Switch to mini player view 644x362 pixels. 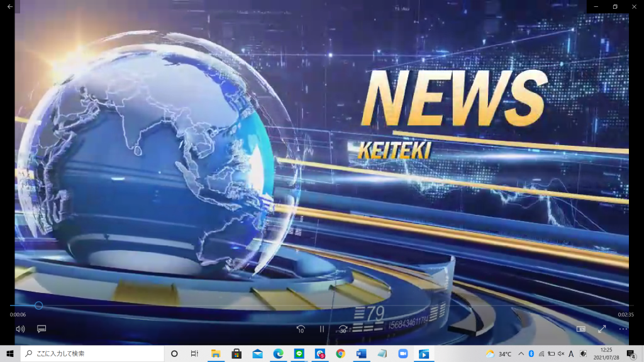click(x=580, y=329)
